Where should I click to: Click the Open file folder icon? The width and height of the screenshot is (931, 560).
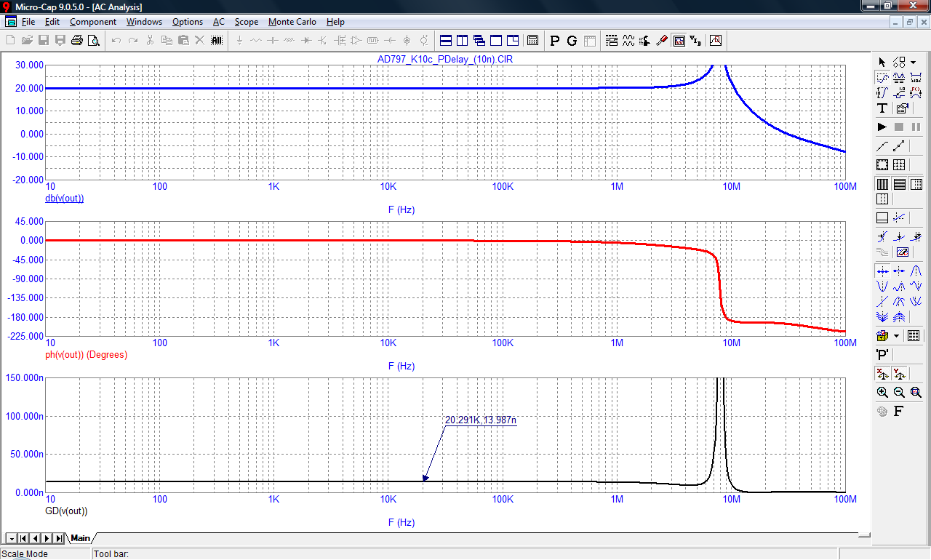pos(27,41)
